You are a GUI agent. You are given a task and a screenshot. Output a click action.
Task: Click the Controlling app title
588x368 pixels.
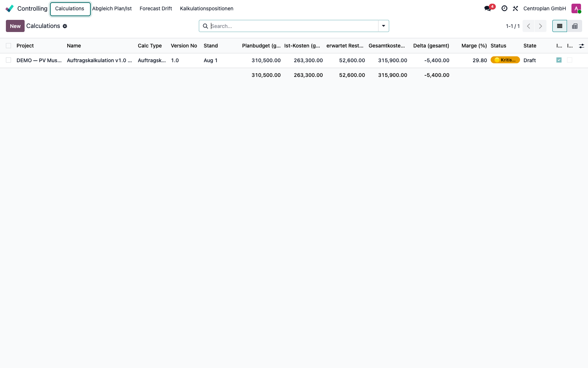(x=32, y=8)
